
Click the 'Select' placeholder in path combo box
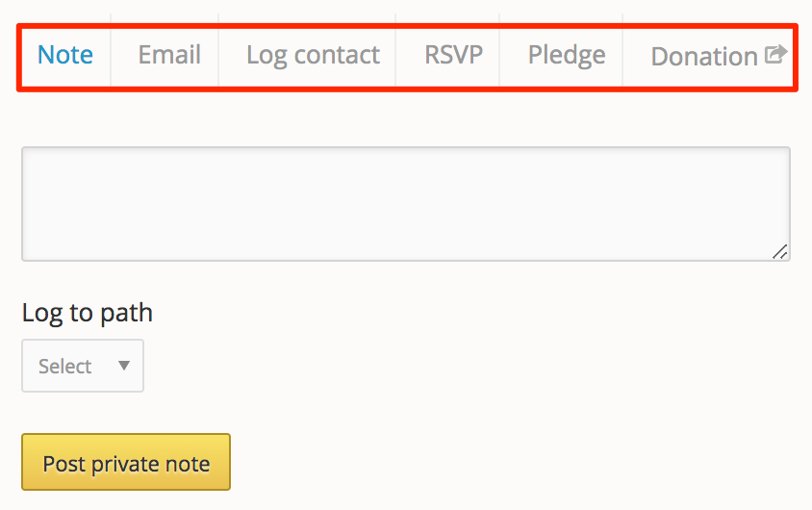click(x=64, y=367)
